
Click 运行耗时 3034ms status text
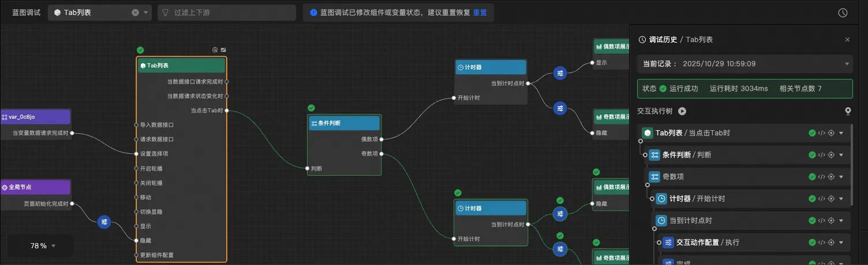tap(739, 89)
